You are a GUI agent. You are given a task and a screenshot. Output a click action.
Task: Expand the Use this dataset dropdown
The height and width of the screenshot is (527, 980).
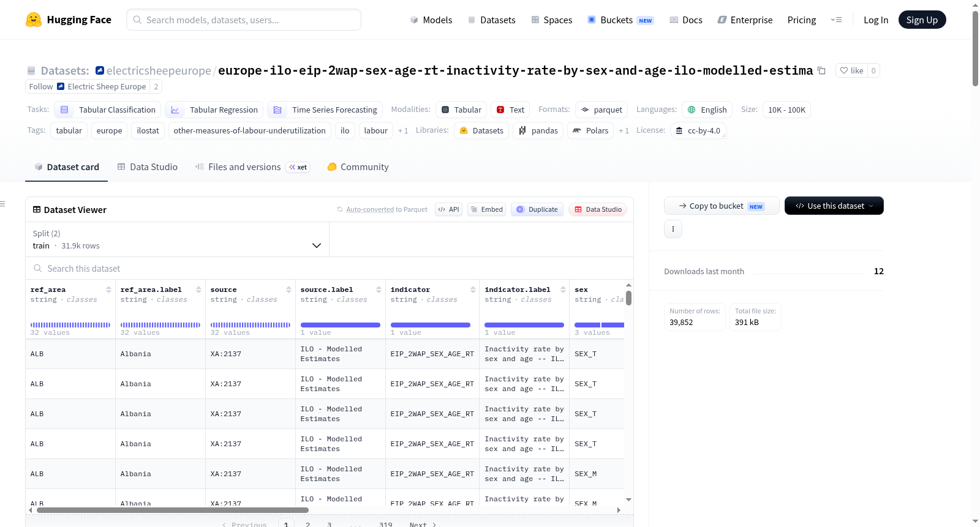834,206
